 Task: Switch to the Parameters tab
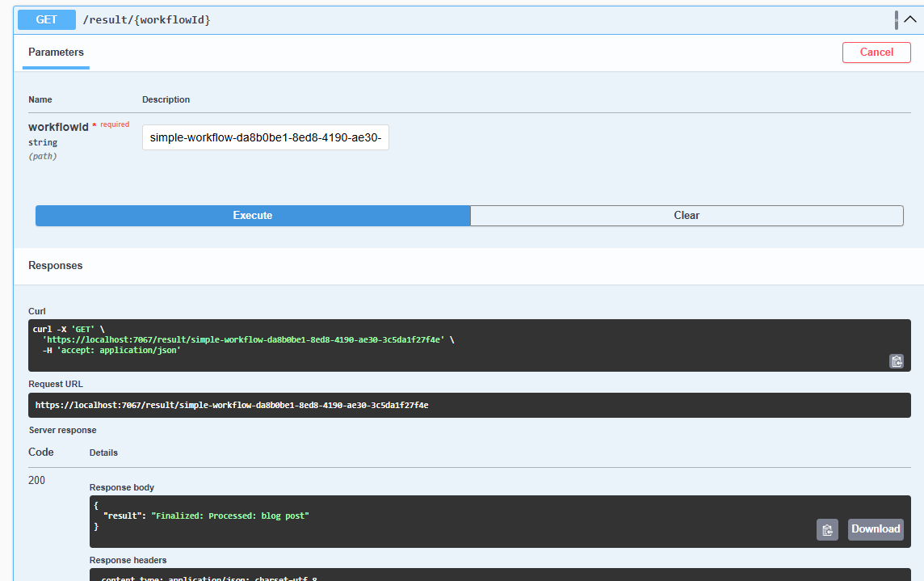(x=55, y=52)
